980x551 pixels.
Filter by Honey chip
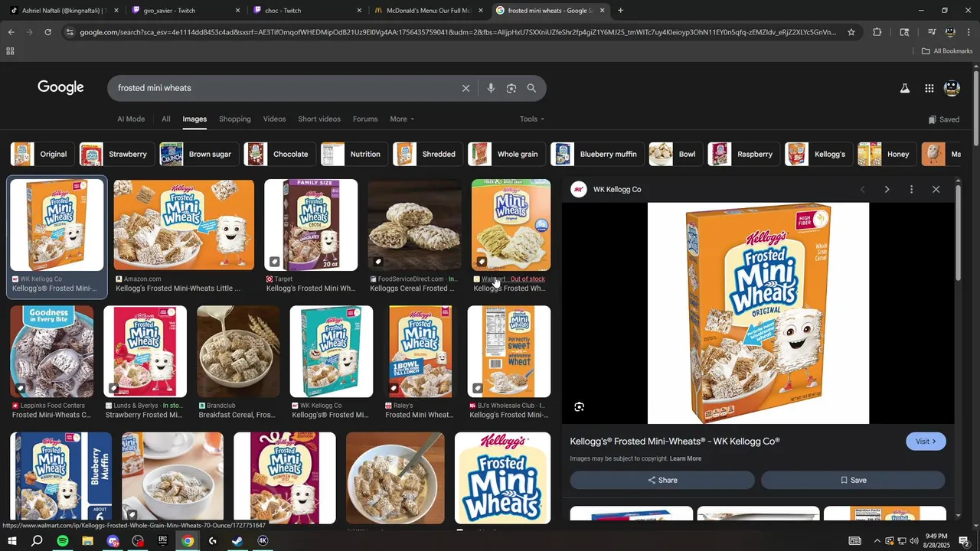coord(887,154)
